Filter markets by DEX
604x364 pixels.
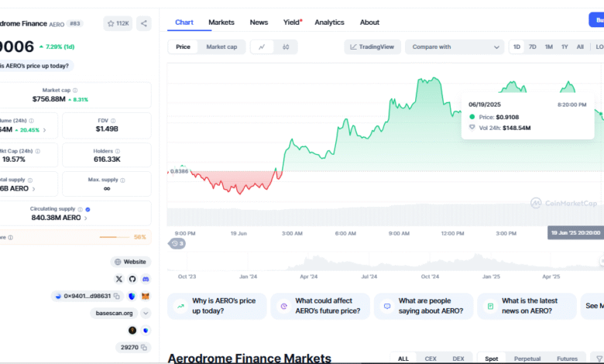pos(458,359)
